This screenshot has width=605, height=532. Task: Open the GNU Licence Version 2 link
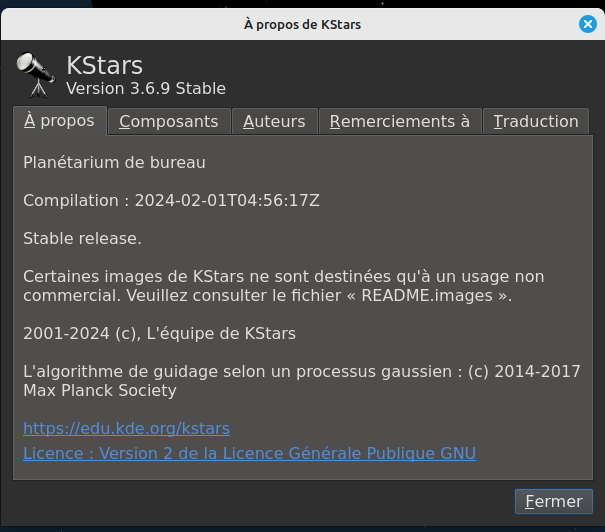[249, 453]
